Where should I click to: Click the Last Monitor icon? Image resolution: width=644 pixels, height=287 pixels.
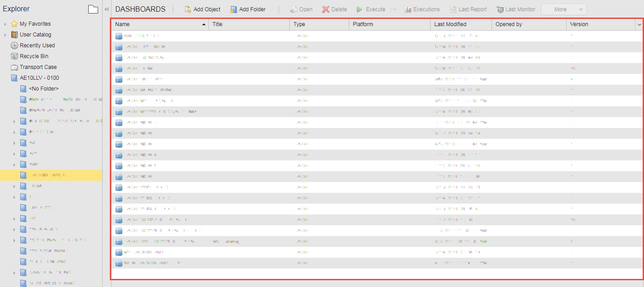tap(500, 9)
